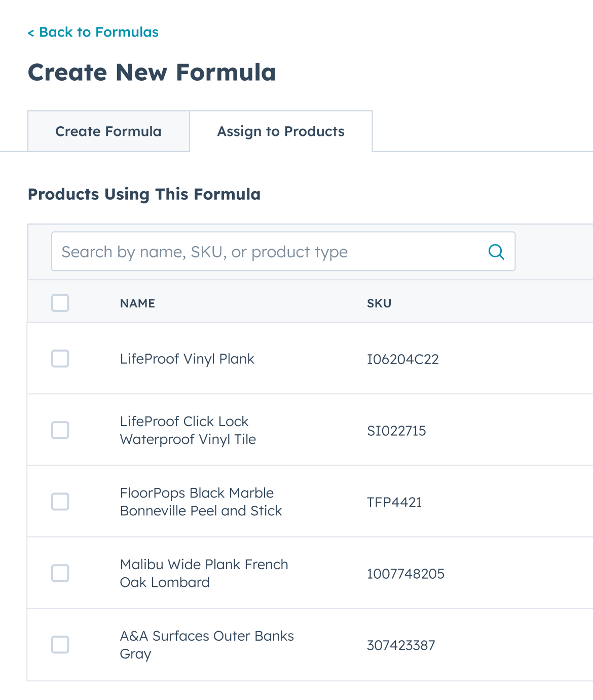
Task: Select A&A Surfaces Outer Banks Gray checkbox
Action: coord(60,645)
